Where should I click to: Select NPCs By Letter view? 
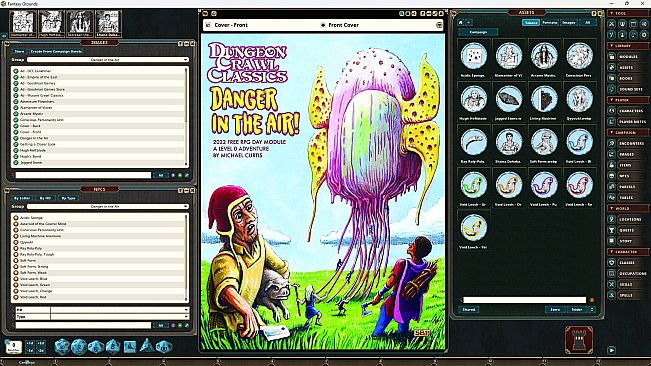[22, 198]
